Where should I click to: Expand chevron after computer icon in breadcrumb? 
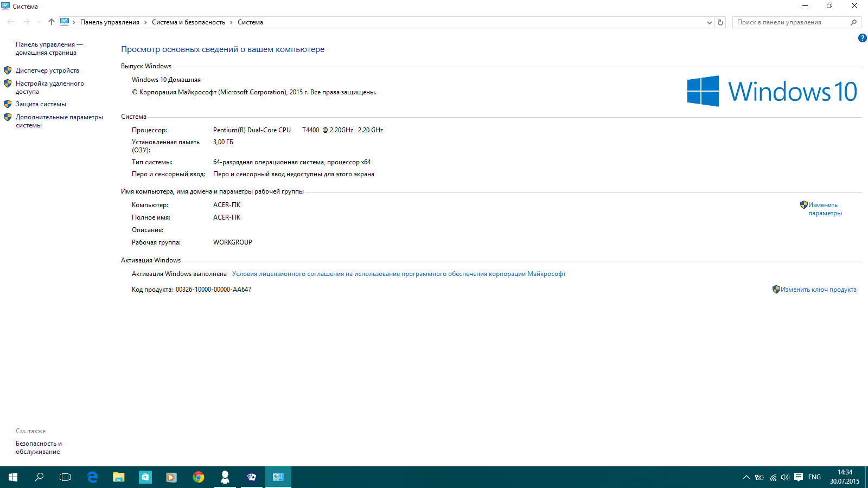(74, 22)
